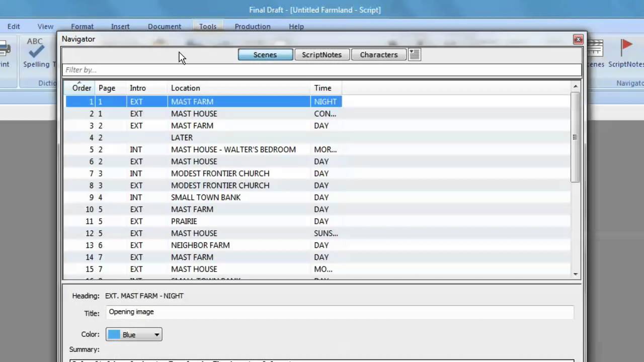Screen dimensions: 644x362
Task: Open the Document menu
Action: (x=165, y=27)
